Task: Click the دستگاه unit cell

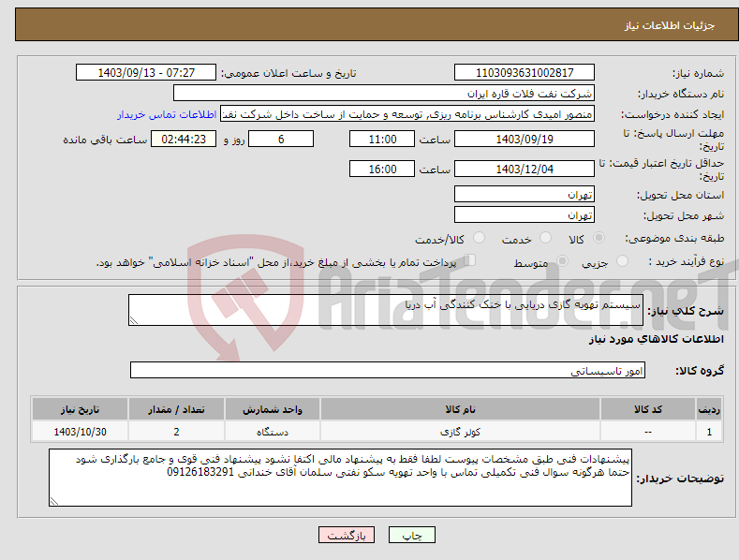Action: coord(273,432)
